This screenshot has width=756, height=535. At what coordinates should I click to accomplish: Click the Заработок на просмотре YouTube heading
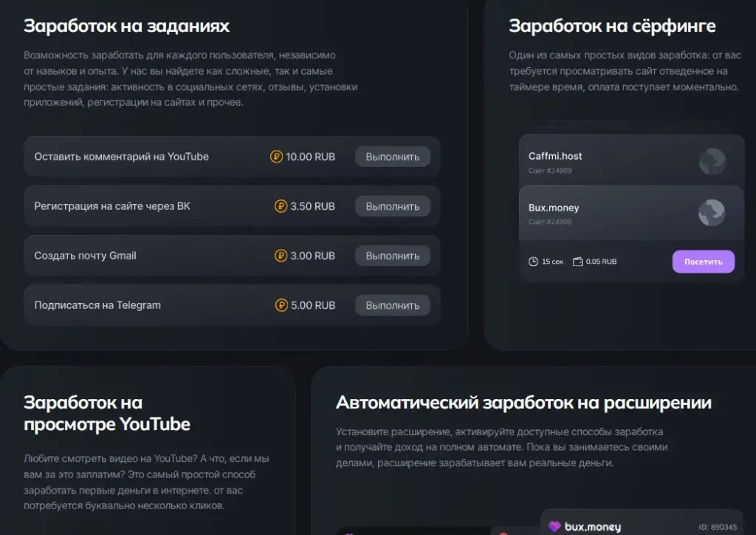tap(107, 413)
